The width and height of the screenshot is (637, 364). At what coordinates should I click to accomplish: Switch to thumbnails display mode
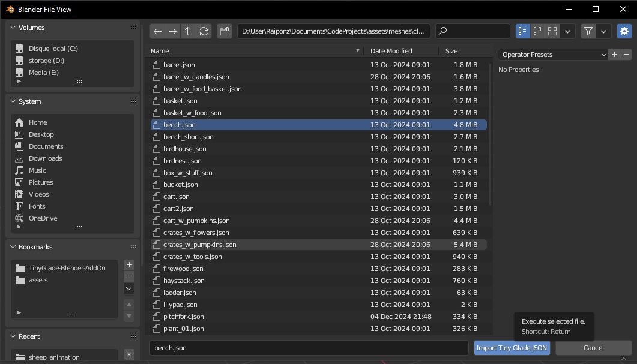click(552, 31)
